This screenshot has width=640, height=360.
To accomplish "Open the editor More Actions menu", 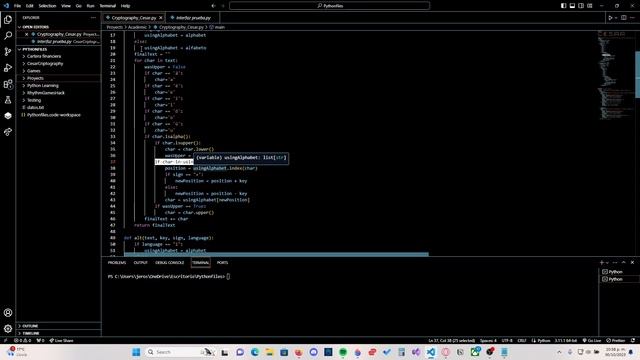I will pyautogui.click(x=633, y=18).
